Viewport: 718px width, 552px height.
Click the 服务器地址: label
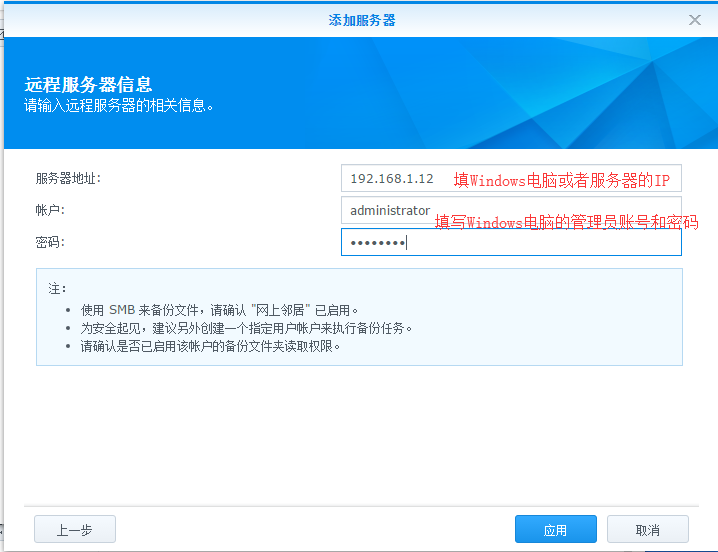pos(68,178)
